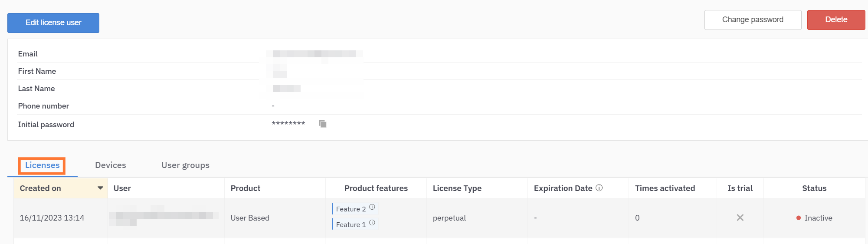Image resolution: width=868 pixels, height=244 pixels.
Task: Click info icon next to Feature 1
Action: [372, 223]
